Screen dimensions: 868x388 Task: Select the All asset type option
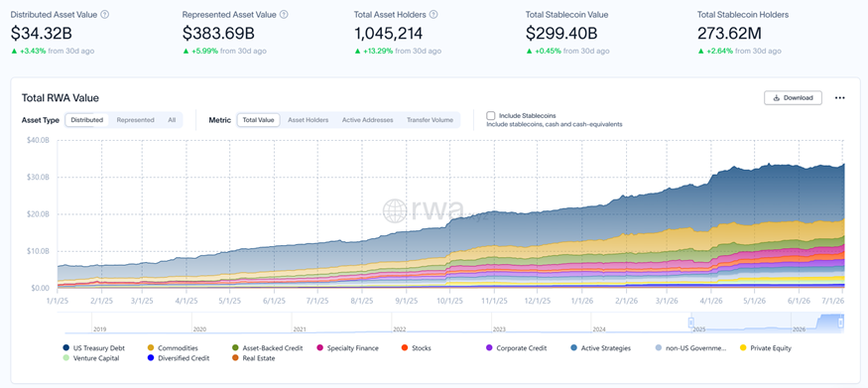(172, 120)
